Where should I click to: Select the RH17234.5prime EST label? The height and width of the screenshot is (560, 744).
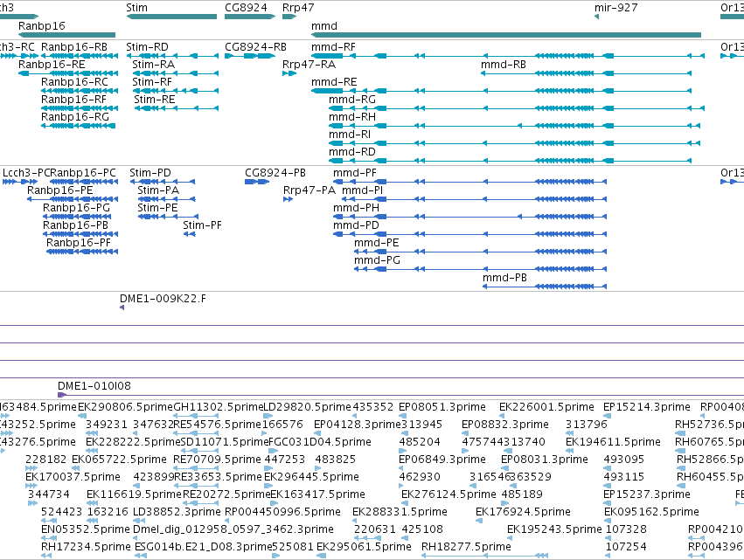[86, 548]
